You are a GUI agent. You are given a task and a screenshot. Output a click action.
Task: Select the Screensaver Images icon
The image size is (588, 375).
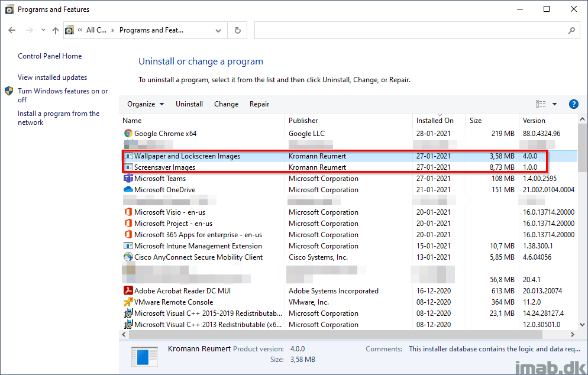(128, 167)
